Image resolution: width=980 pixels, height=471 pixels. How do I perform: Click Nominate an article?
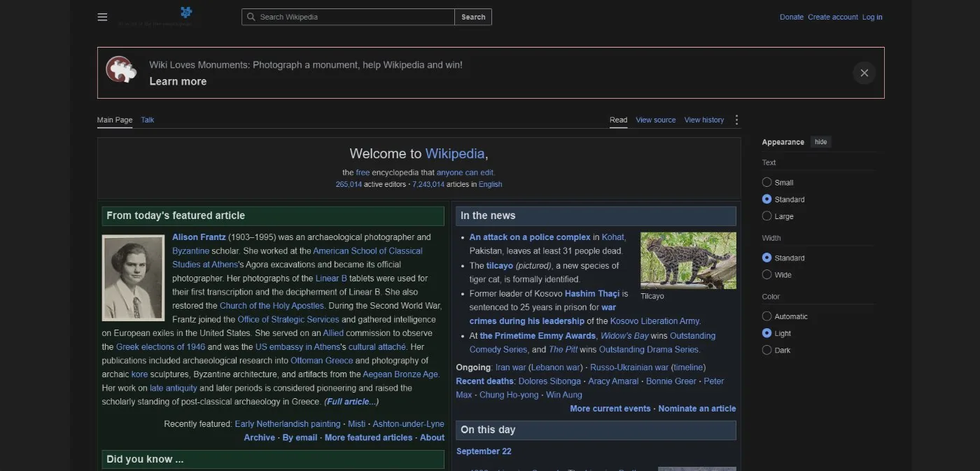[x=697, y=408]
